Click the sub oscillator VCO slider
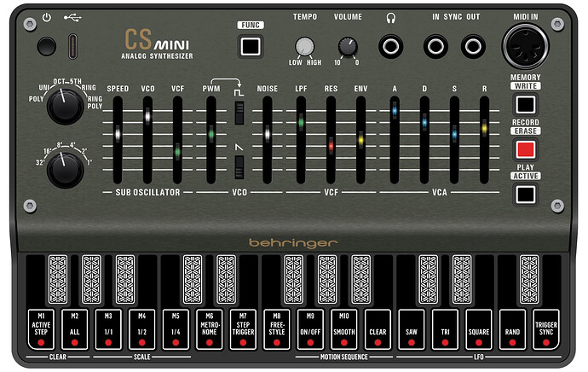The height and width of the screenshot is (372, 588). (147, 116)
